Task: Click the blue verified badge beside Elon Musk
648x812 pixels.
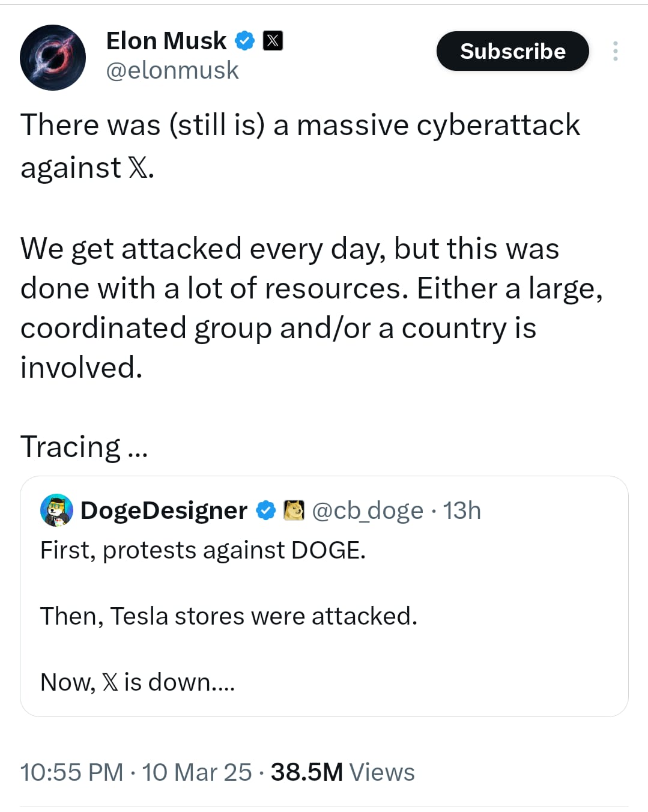Action: [244, 41]
